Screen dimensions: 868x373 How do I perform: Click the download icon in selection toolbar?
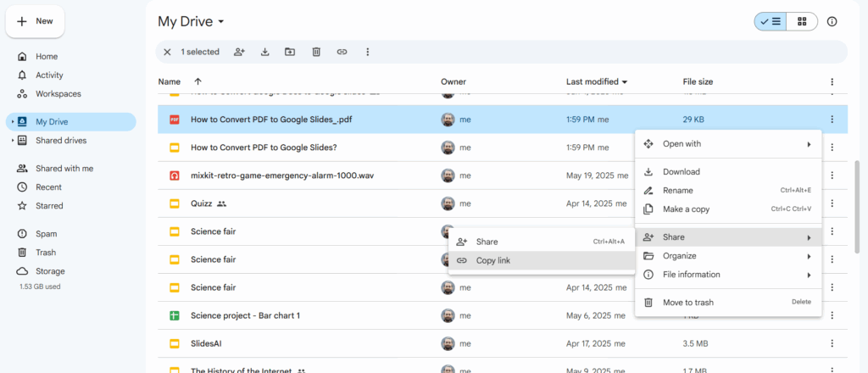pyautogui.click(x=264, y=52)
